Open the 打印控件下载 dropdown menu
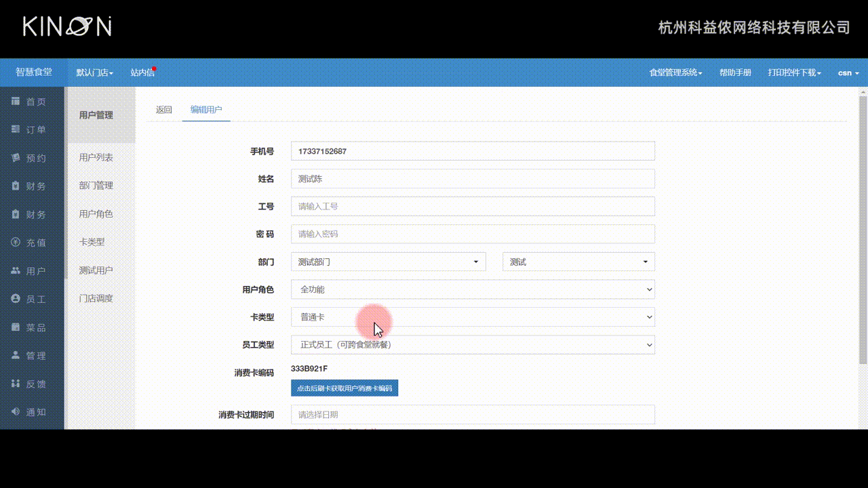Image resolution: width=868 pixels, height=488 pixels. click(x=794, y=73)
